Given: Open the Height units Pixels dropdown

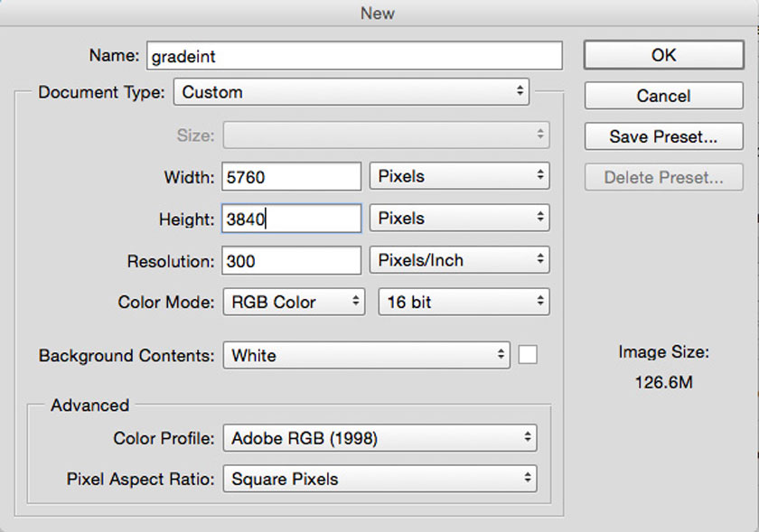Looking at the screenshot, I should (459, 219).
